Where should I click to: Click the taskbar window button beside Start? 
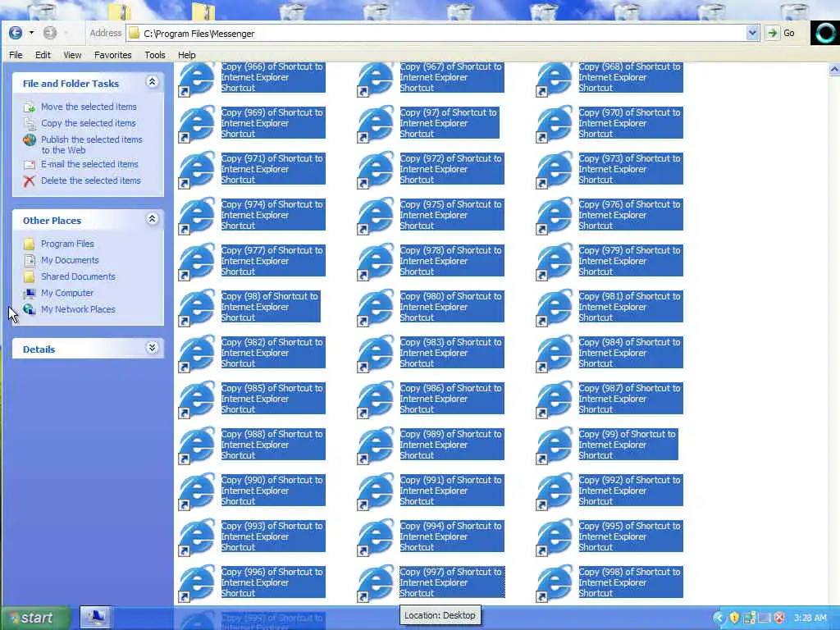pos(96,617)
